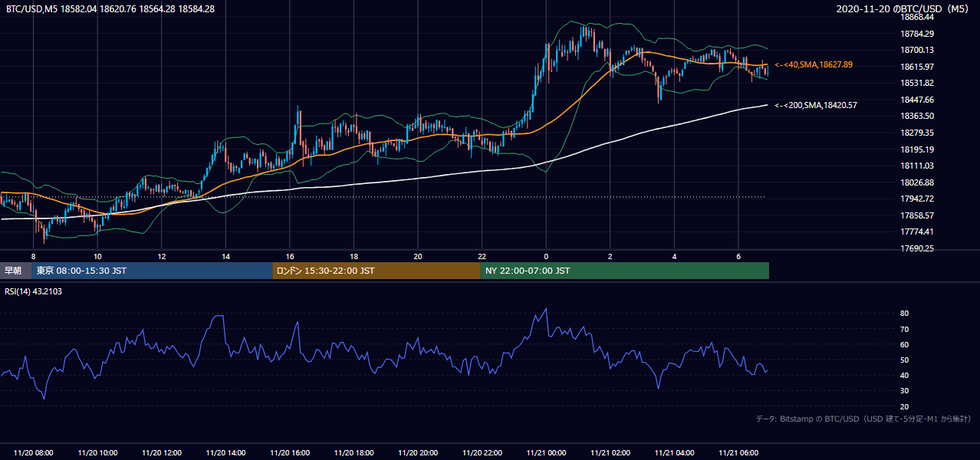Click the '11/20 08:00' time axis label
Viewport: 980px width, 460px height.
coord(33,453)
